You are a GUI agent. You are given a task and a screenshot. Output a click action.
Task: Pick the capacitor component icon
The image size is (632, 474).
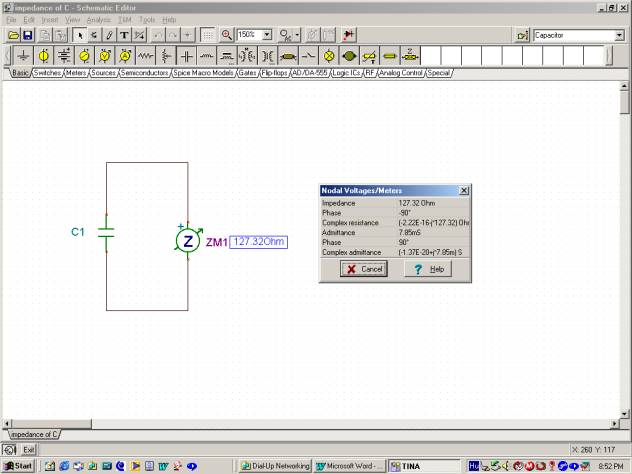[185, 56]
